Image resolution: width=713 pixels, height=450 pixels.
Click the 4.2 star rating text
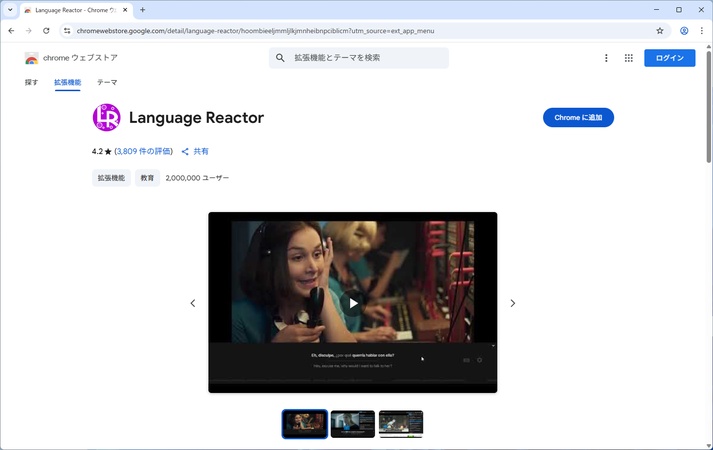point(101,151)
